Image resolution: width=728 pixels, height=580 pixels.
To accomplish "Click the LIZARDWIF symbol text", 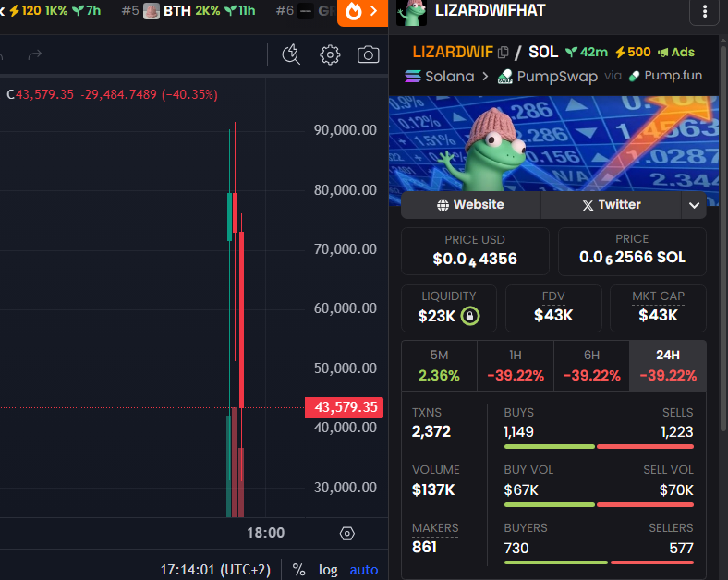I will (453, 52).
